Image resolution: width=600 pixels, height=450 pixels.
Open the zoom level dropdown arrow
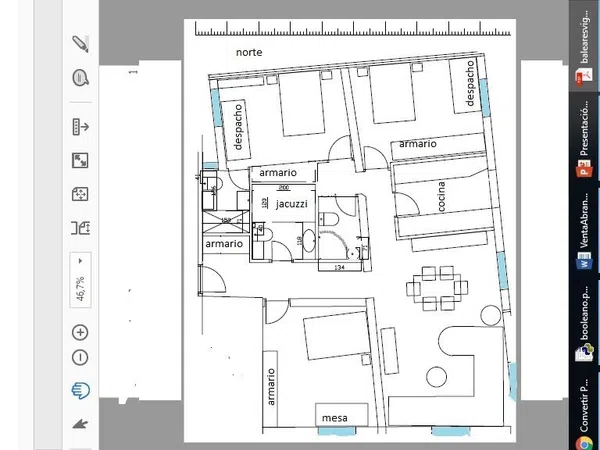click(x=80, y=261)
